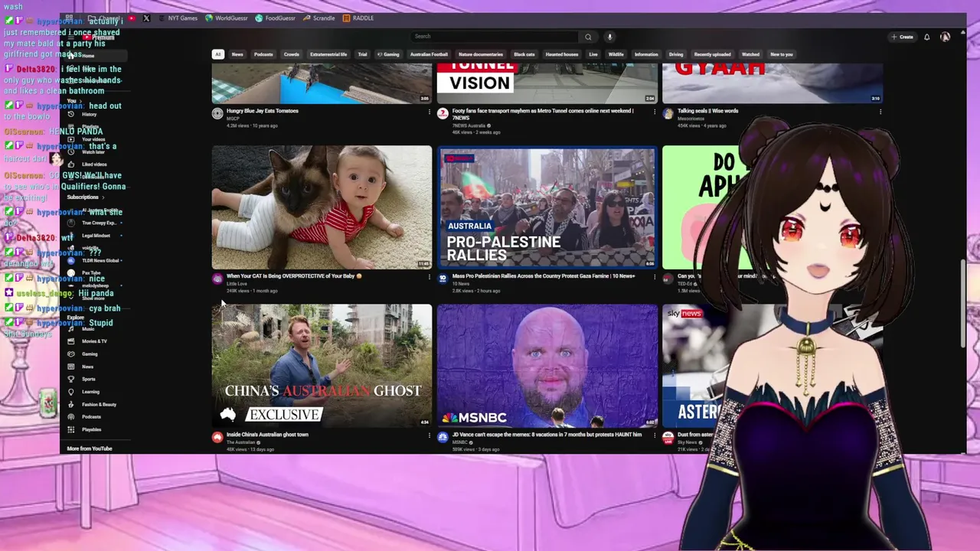Select the Australian Football chip

coord(429,54)
